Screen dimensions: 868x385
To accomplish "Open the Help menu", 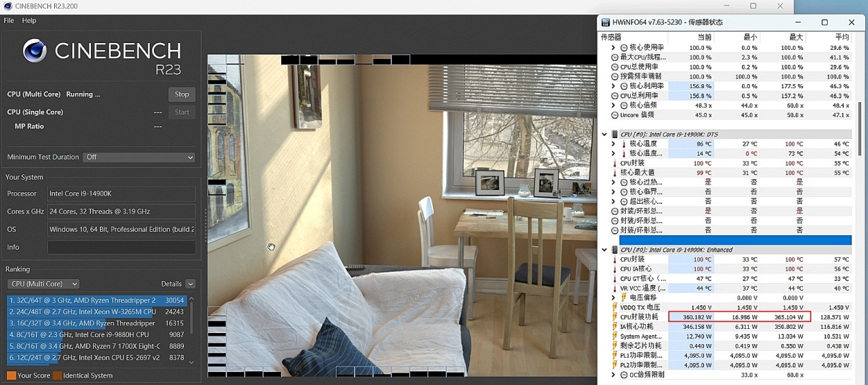I will [x=29, y=21].
